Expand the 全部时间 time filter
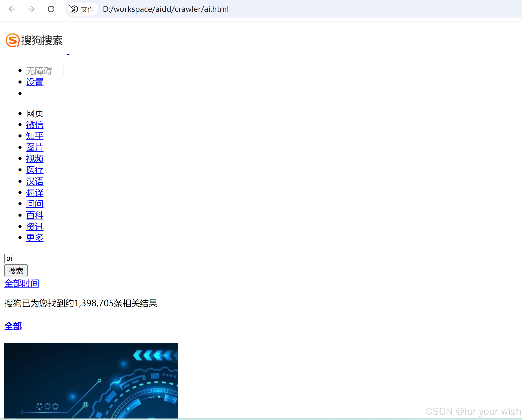 point(22,283)
